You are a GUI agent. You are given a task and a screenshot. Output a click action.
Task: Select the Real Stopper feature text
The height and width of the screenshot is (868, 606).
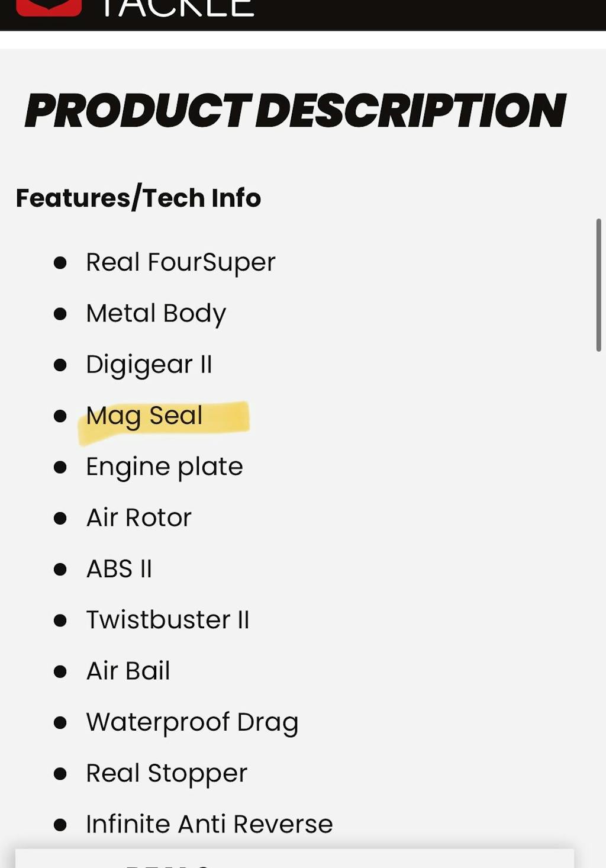(x=166, y=773)
